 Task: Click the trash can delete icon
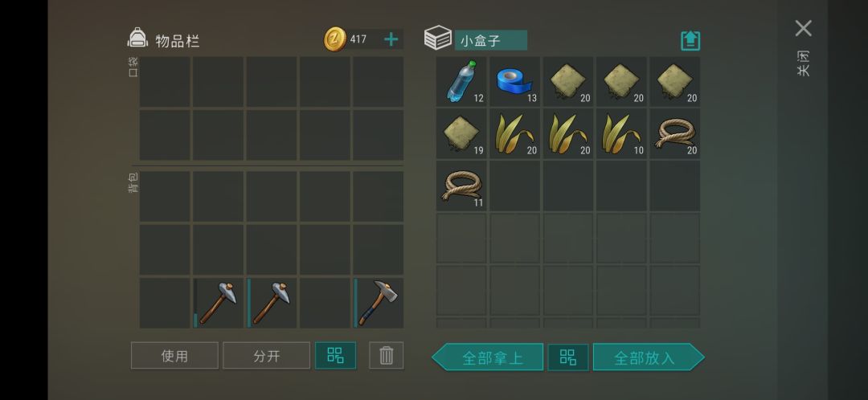[x=387, y=355]
